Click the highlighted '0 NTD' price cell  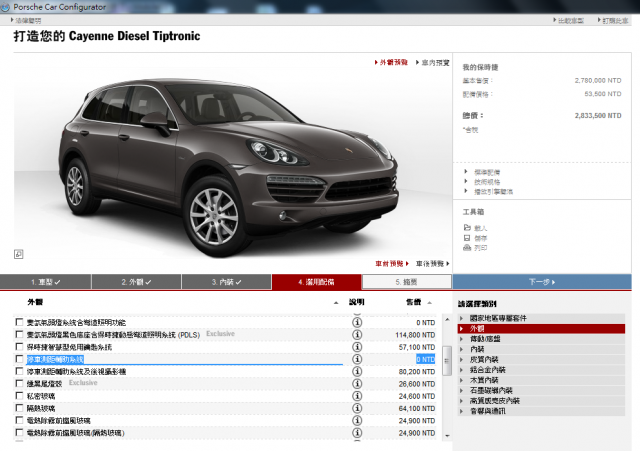pos(425,359)
